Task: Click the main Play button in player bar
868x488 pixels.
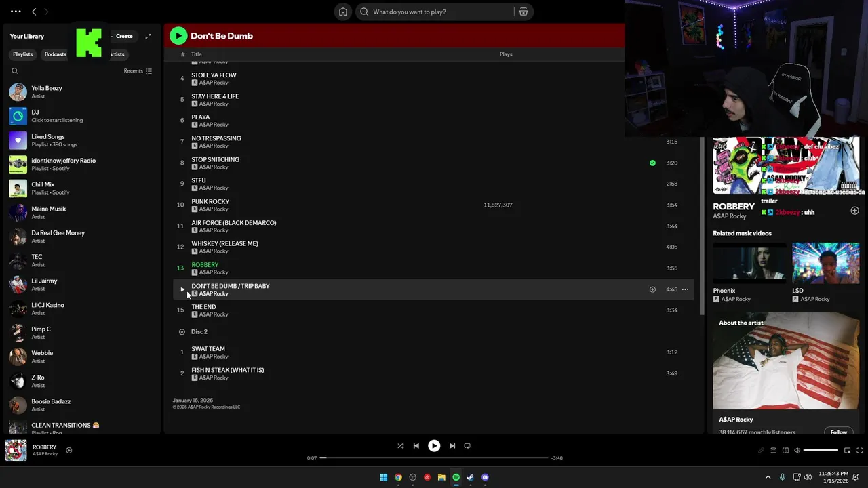Action: click(434, 446)
